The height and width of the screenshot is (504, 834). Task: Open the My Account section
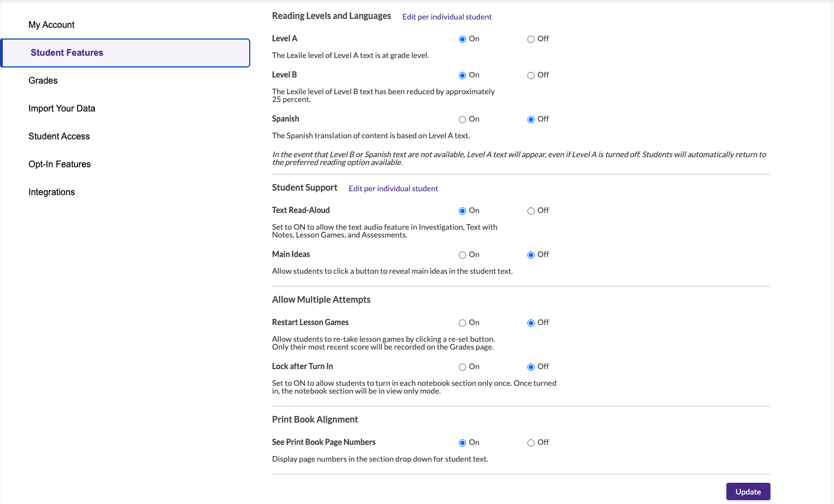[51, 25]
